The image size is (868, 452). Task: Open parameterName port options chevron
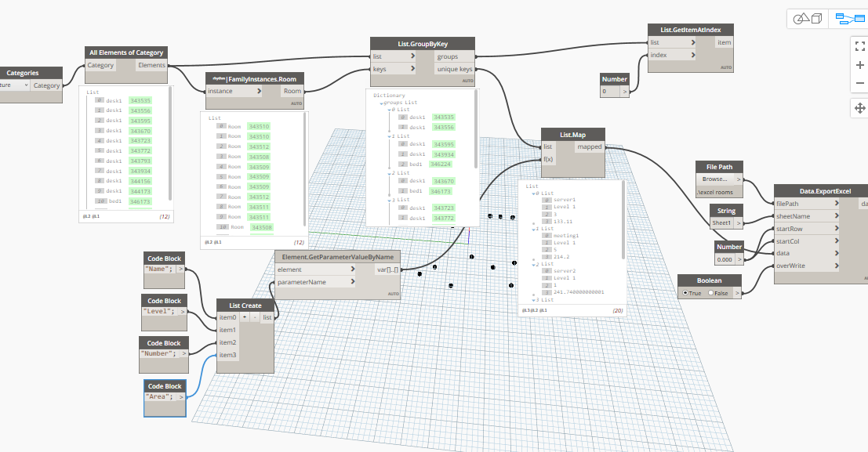[x=353, y=281]
